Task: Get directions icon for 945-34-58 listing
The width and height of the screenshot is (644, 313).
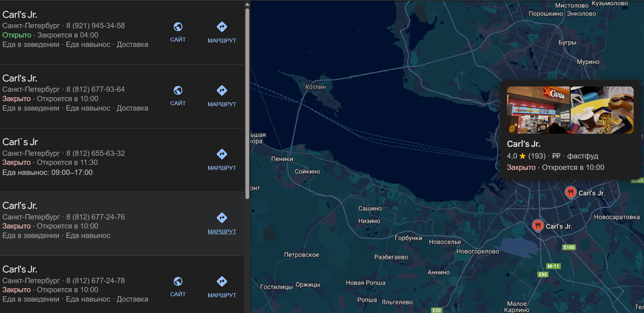Action: [222, 27]
